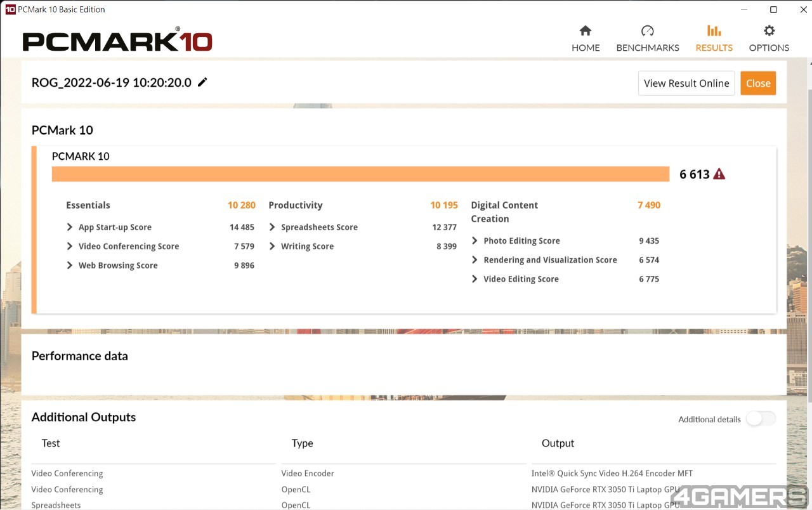812x510 pixels.
Task: Click the Digital Content Creation heading
Action: [504, 212]
